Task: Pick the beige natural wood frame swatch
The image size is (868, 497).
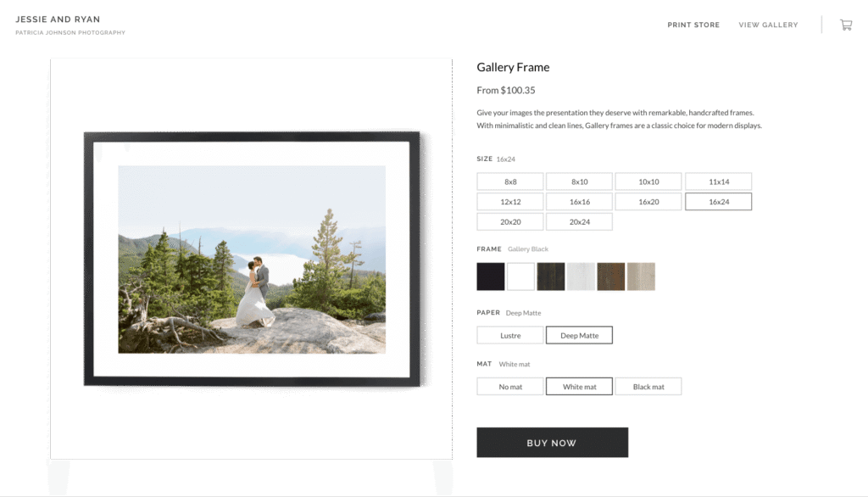Action: pos(641,276)
